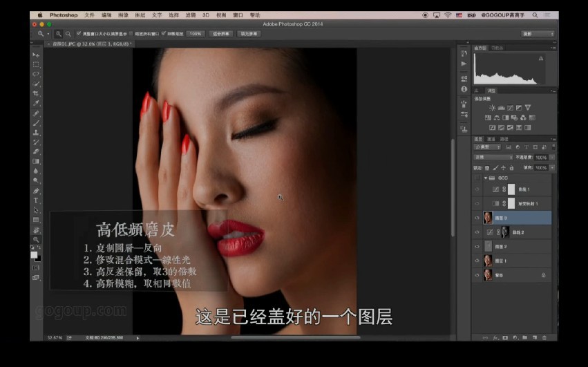The width and height of the screenshot is (588, 367).
Task: Open the 3D menu
Action: click(x=206, y=15)
